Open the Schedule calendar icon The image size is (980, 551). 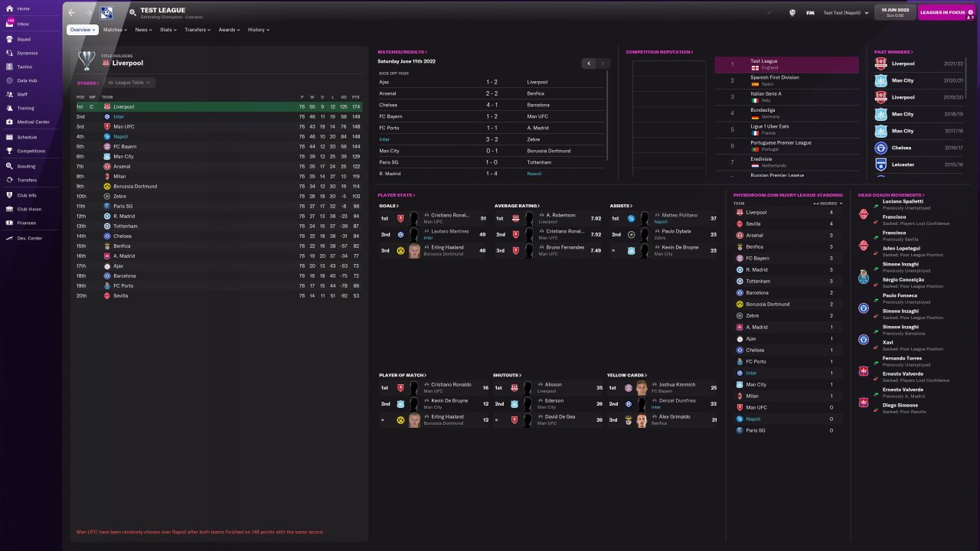[8, 137]
